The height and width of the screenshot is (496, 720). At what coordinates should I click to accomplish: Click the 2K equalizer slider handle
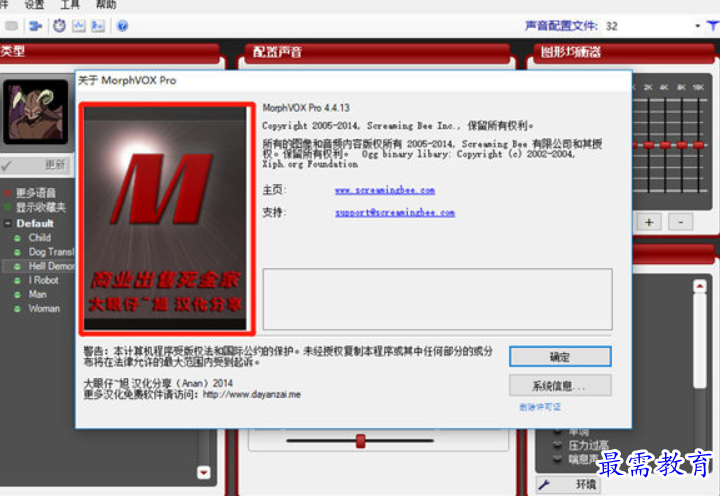click(x=648, y=146)
